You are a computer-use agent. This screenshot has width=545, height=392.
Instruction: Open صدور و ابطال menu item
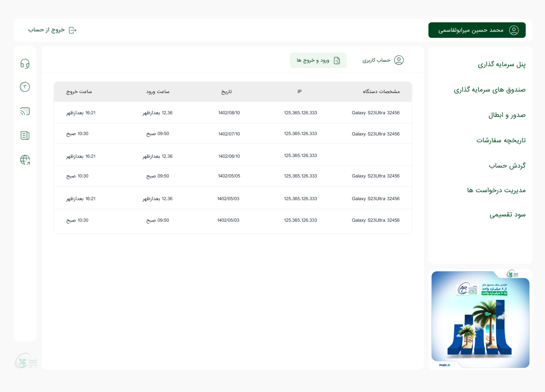point(507,115)
